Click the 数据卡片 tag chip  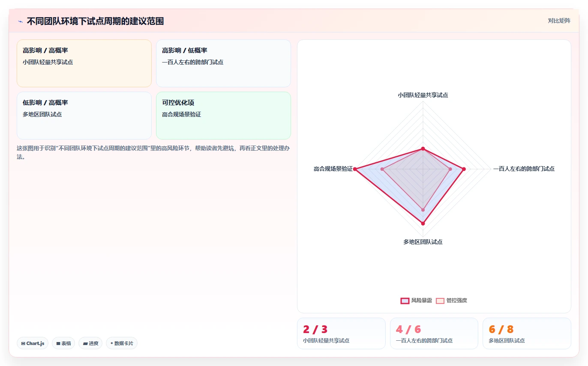tap(122, 343)
